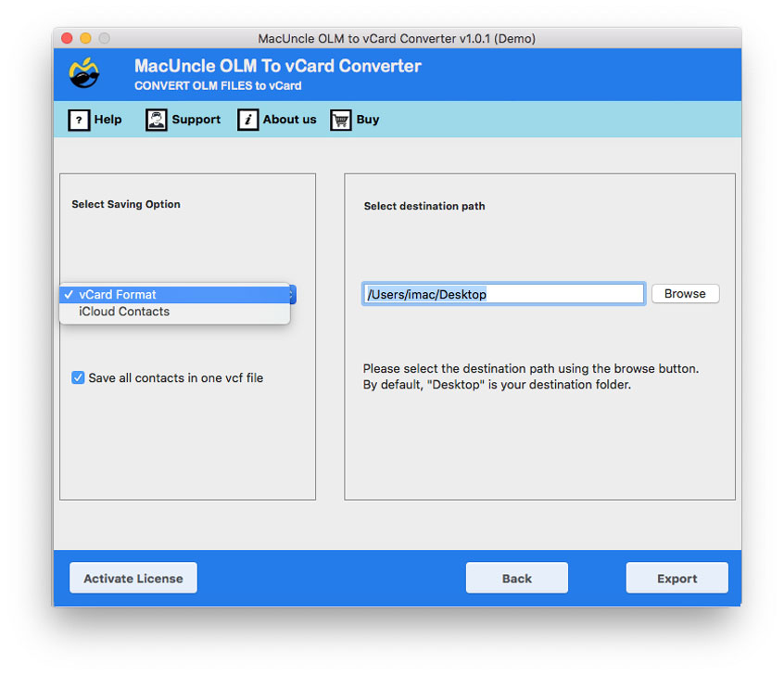Open the Buy shopping cart icon

click(x=339, y=120)
